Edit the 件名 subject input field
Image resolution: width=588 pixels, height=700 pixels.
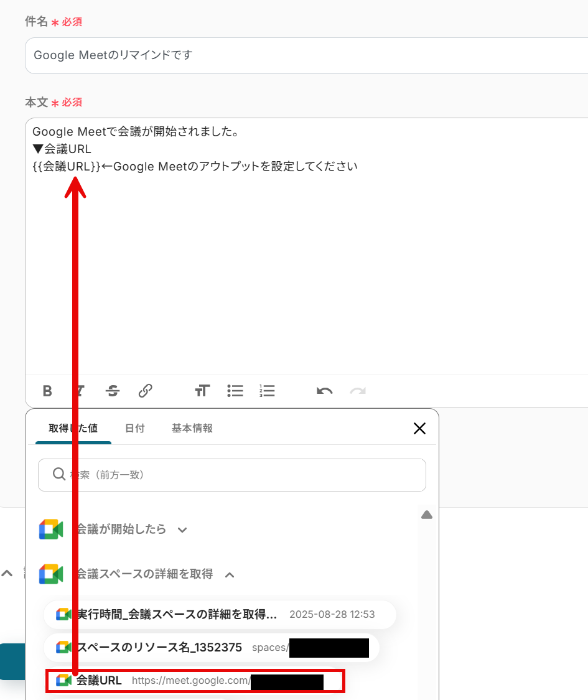[306, 55]
